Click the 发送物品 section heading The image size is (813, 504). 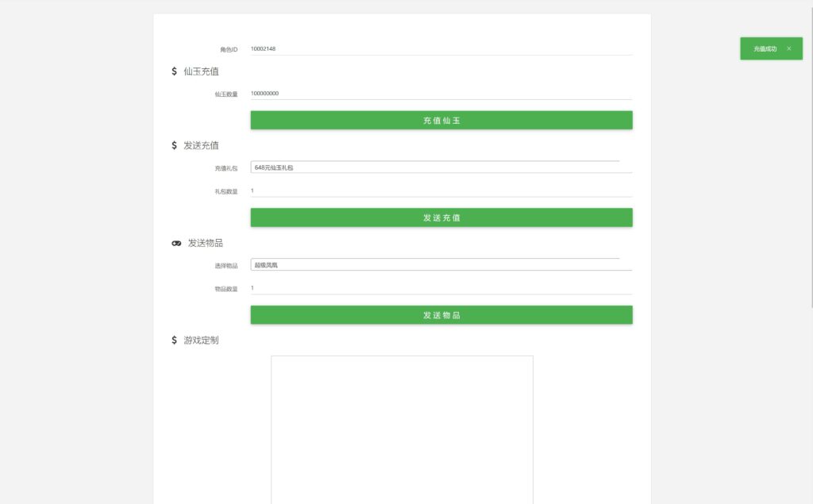[203, 243]
